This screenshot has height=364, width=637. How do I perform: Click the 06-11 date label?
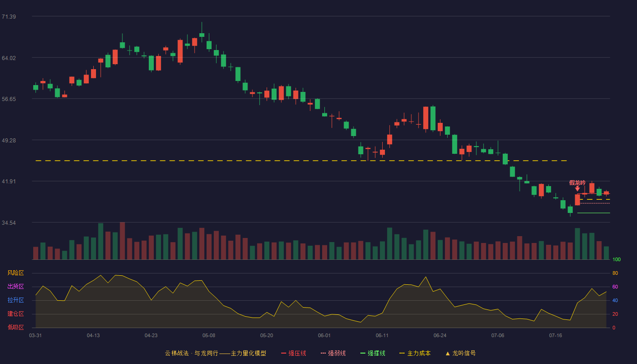(382, 335)
